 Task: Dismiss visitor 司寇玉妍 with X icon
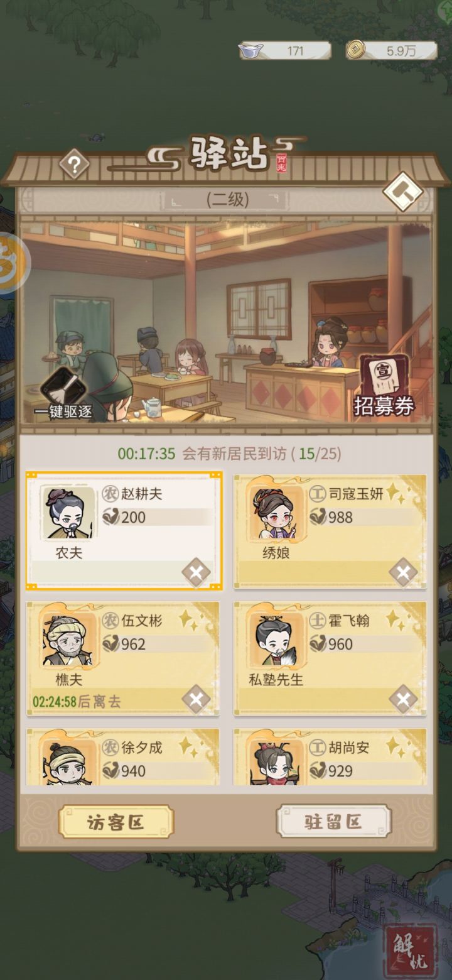[403, 572]
